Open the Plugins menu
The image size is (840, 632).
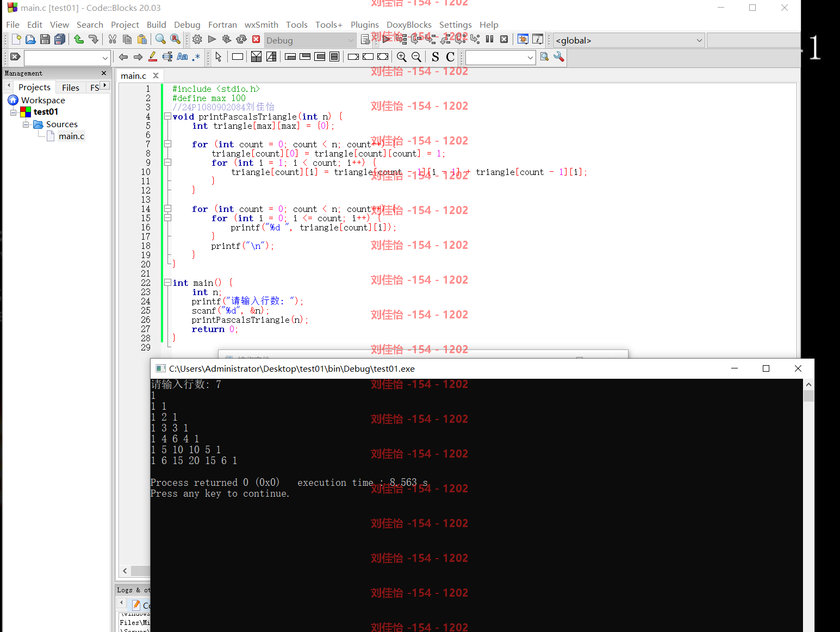[x=364, y=24]
